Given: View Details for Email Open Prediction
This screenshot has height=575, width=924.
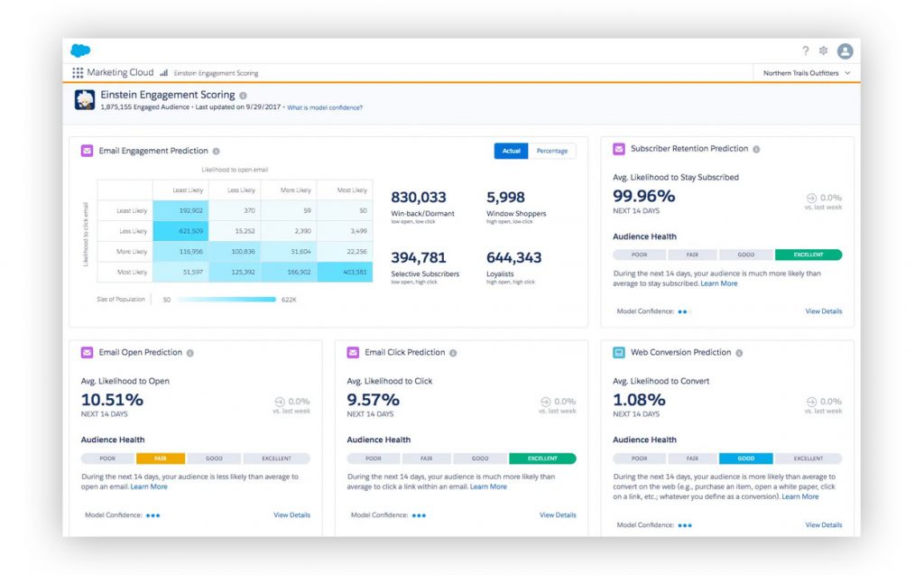Looking at the screenshot, I should 291,515.
